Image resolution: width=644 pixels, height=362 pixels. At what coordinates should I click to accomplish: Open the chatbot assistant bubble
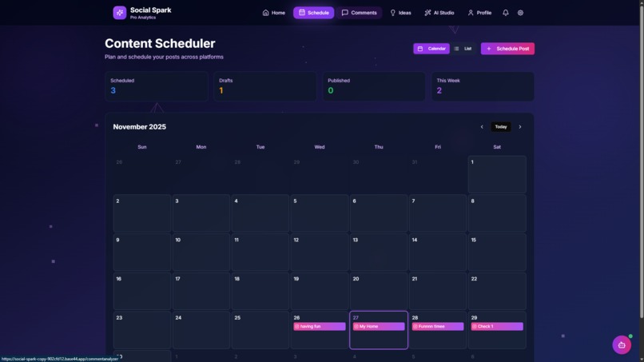[622, 344]
